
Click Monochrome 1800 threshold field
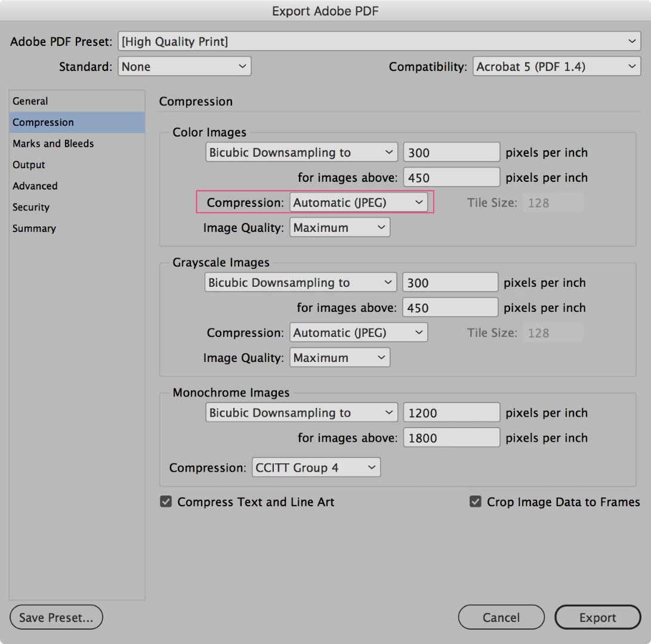click(451, 438)
